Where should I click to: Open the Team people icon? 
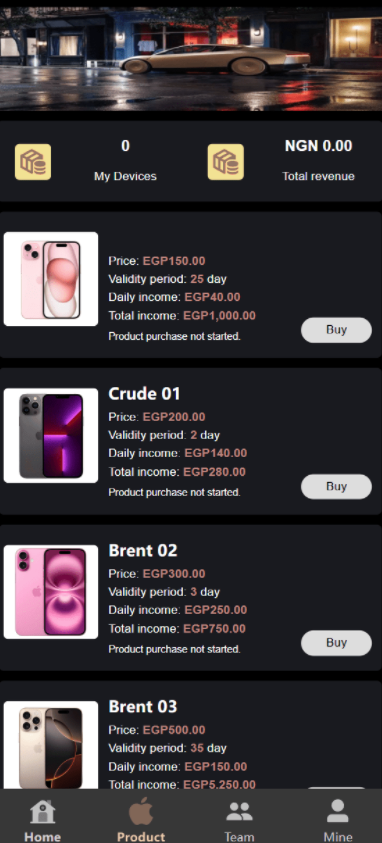pyautogui.click(x=239, y=812)
